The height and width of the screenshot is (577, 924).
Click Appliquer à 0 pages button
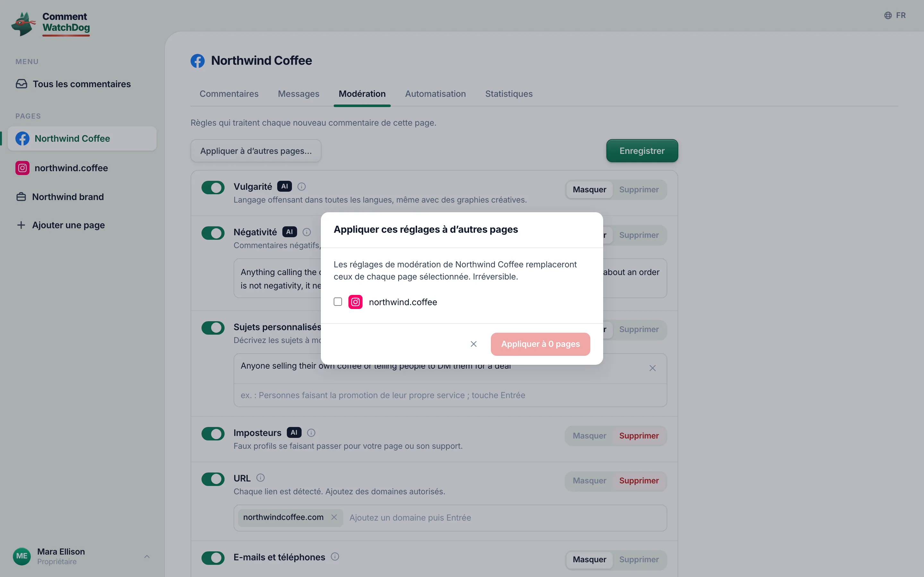(x=540, y=344)
